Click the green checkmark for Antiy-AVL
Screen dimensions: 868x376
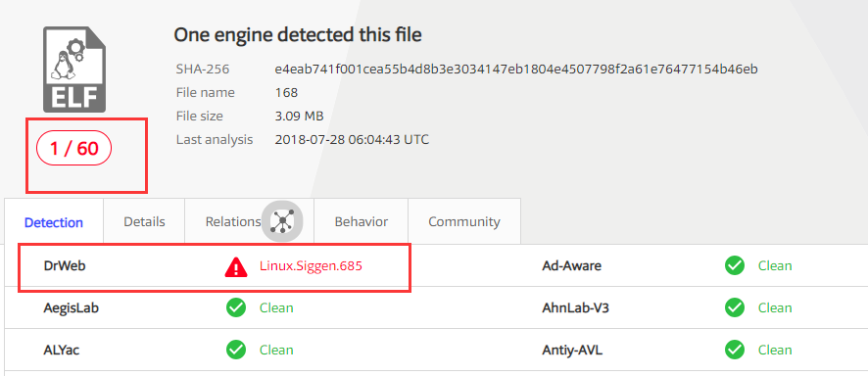click(735, 350)
